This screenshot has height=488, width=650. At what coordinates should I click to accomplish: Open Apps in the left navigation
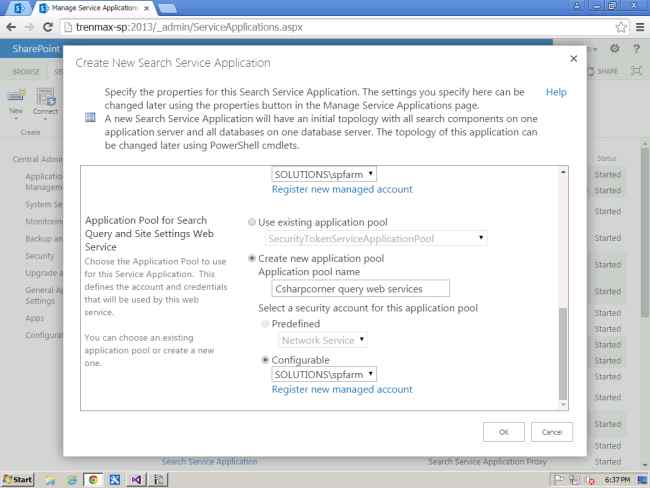point(34,318)
